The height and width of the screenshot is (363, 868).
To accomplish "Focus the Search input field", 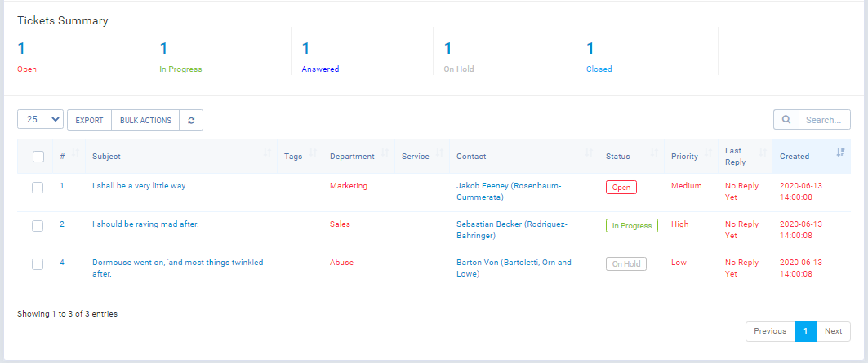I will click(x=824, y=120).
